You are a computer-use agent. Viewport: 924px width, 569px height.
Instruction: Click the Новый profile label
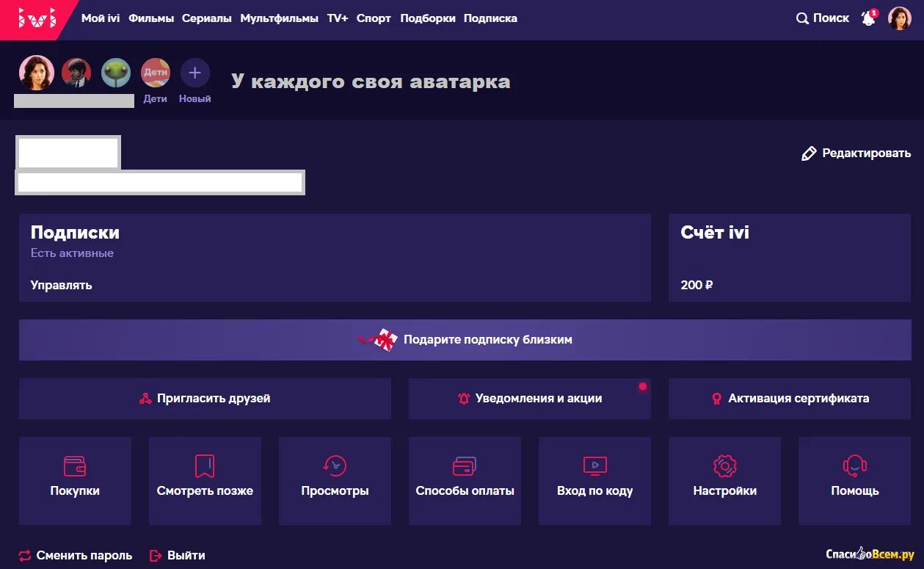pyautogui.click(x=195, y=98)
